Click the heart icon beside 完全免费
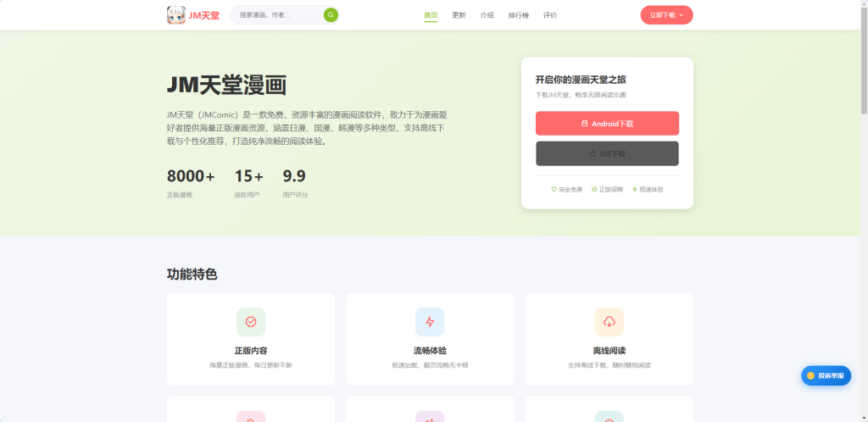This screenshot has width=868, height=422. [x=554, y=189]
